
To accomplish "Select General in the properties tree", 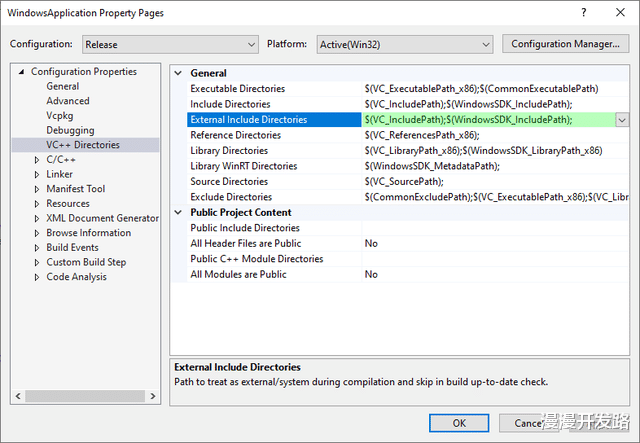I will tap(62, 86).
